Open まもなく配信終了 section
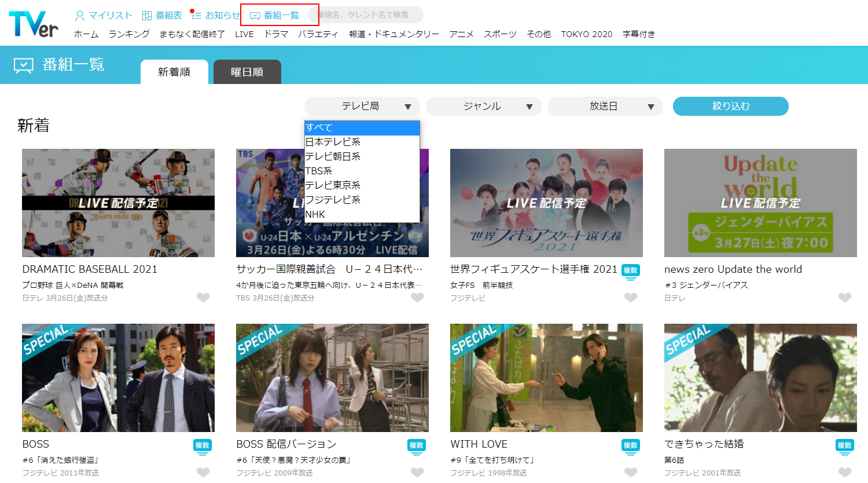 192,34
